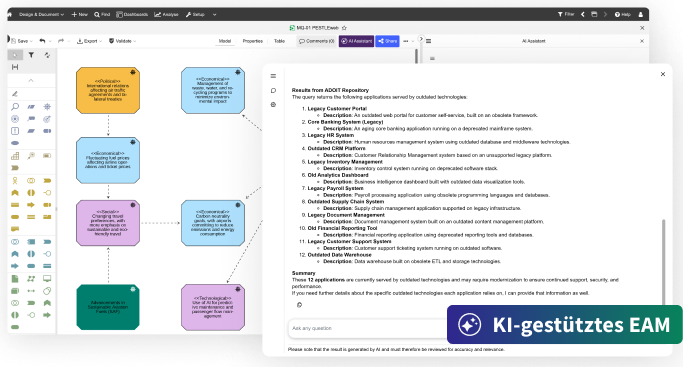Viewport: 683px width, 367px height.
Task: Pick the green document artifact shape
Action: pos(15,279)
